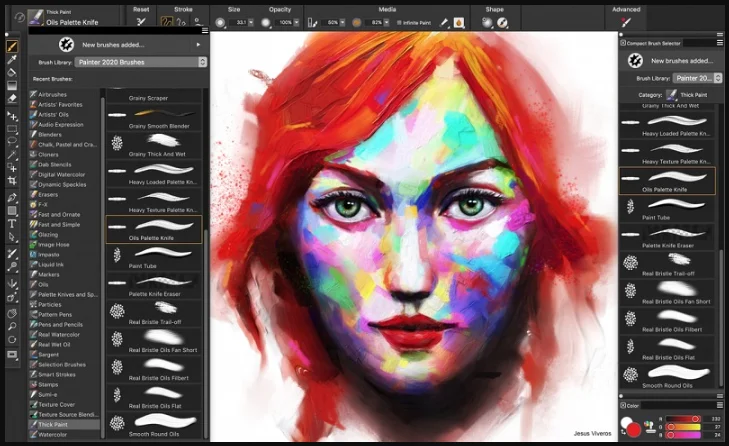Select the Brush tool in the toolbox
729x446 pixels.
point(12,46)
